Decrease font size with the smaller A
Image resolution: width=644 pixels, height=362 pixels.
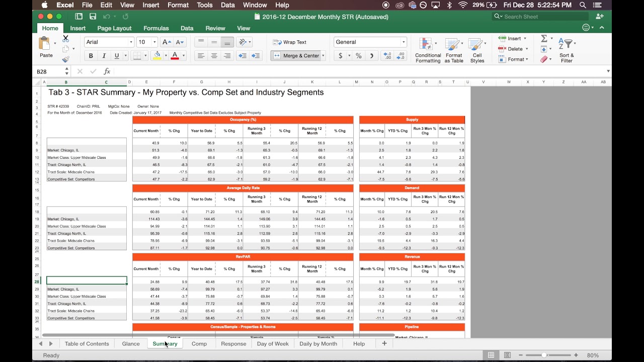pos(180,42)
